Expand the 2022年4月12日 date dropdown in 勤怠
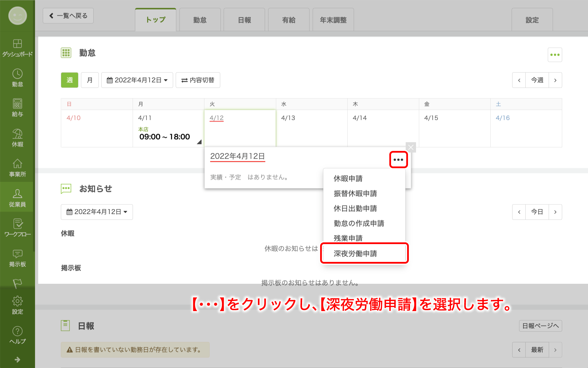This screenshot has width=588, height=368. [137, 80]
